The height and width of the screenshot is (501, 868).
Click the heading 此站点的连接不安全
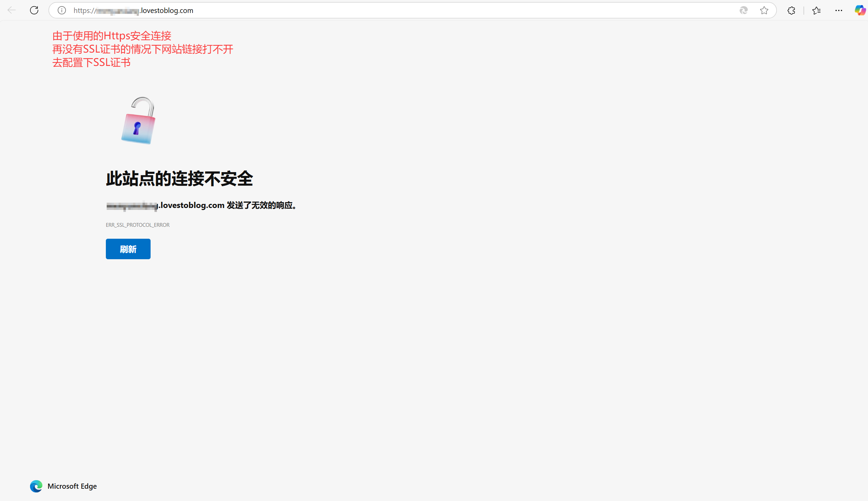click(179, 179)
